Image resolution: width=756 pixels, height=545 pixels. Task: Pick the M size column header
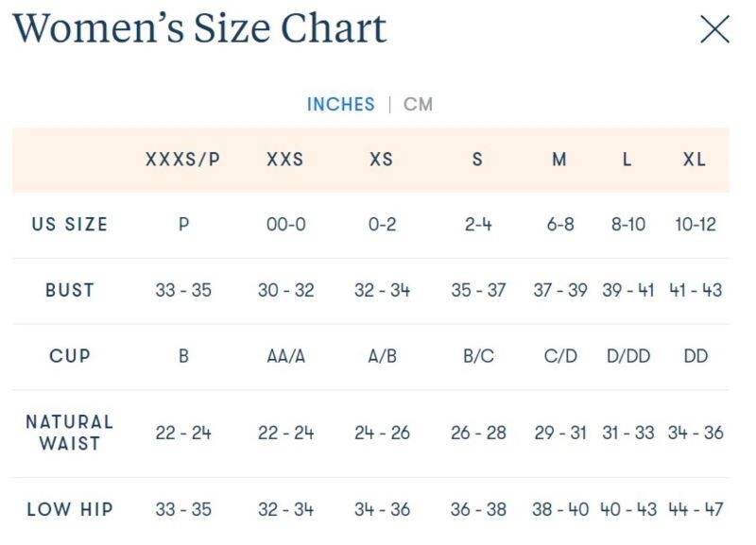tap(559, 160)
